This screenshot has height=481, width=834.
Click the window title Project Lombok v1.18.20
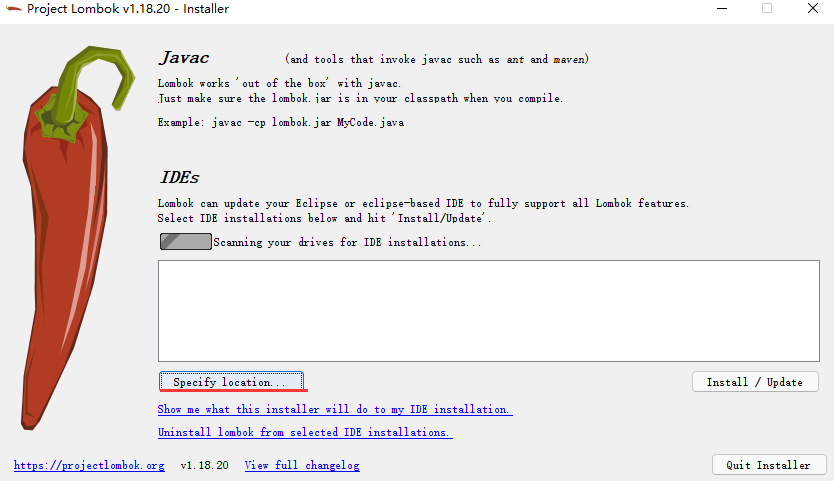[128, 9]
